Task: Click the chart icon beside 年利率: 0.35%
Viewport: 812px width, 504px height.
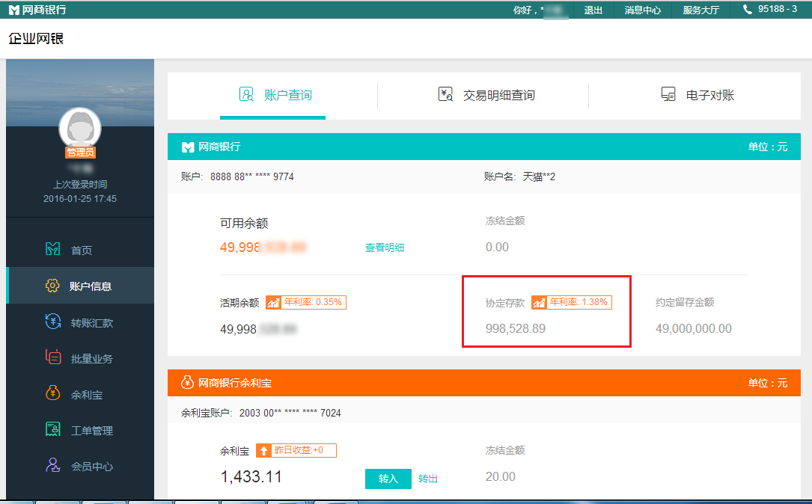Action: point(273,302)
